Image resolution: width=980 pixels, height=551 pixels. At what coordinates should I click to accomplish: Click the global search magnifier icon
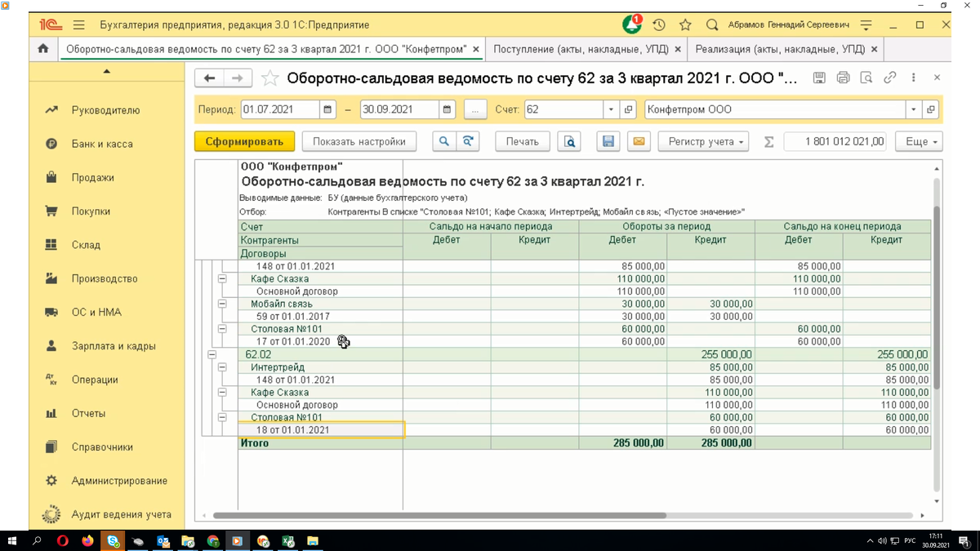pyautogui.click(x=712, y=25)
